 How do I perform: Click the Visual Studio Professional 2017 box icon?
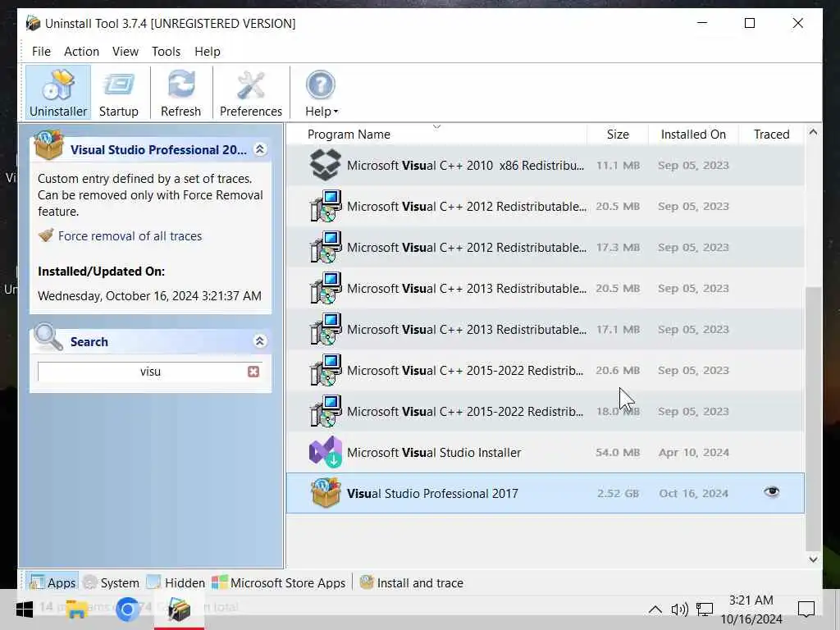[x=325, y=493]
